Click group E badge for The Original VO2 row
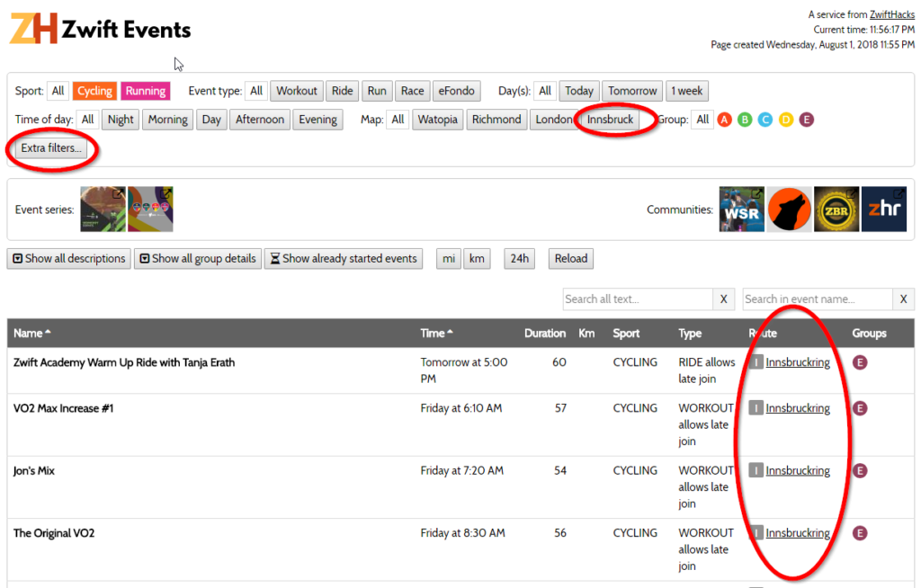921x588 pixels. (x=860, y=533)
